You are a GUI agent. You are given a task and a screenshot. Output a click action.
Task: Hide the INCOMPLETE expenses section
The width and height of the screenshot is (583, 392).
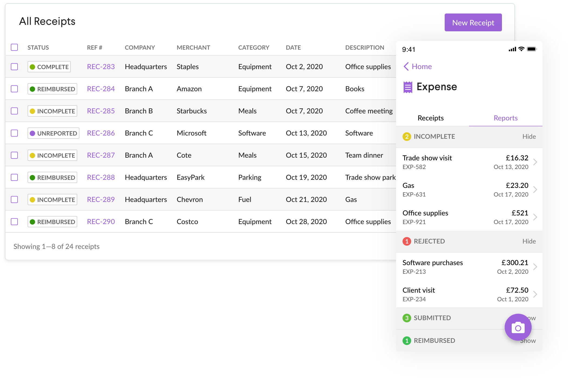[529, 136]
